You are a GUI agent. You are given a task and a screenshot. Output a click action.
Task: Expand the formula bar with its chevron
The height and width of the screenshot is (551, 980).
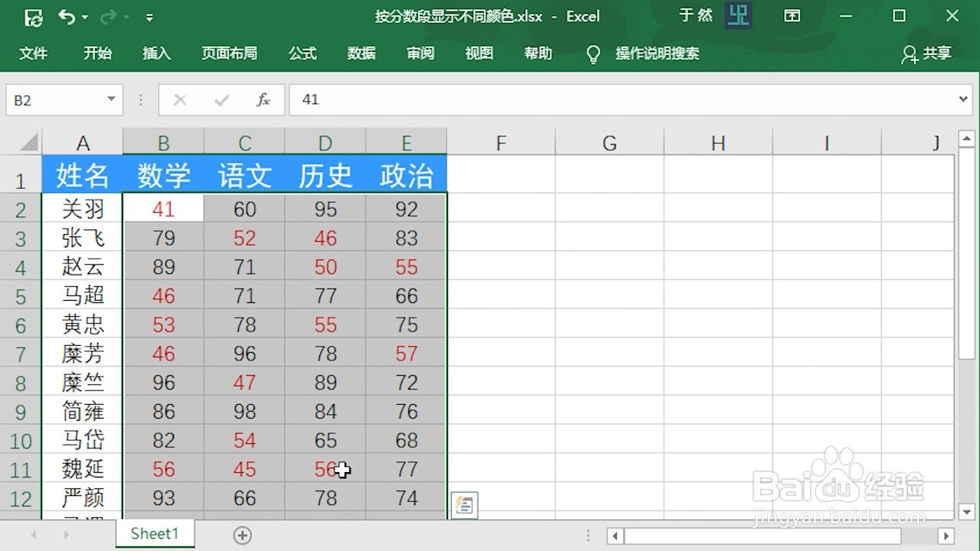tap(964, 99)
